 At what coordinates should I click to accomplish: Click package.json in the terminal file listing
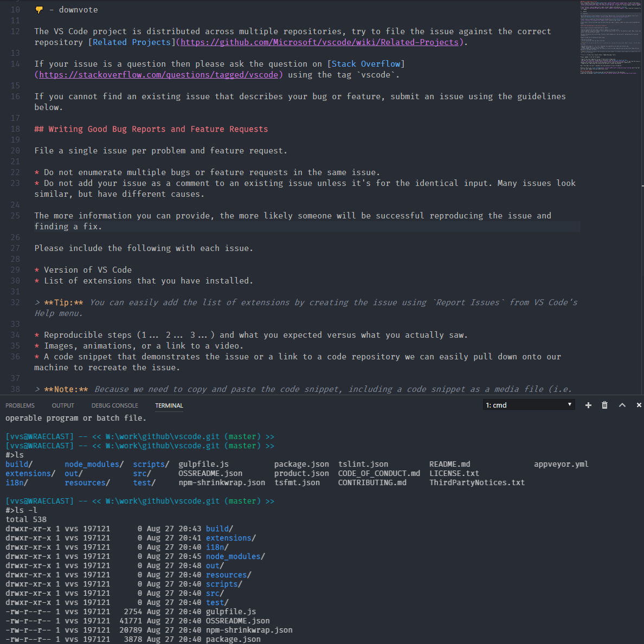(301, 464)
